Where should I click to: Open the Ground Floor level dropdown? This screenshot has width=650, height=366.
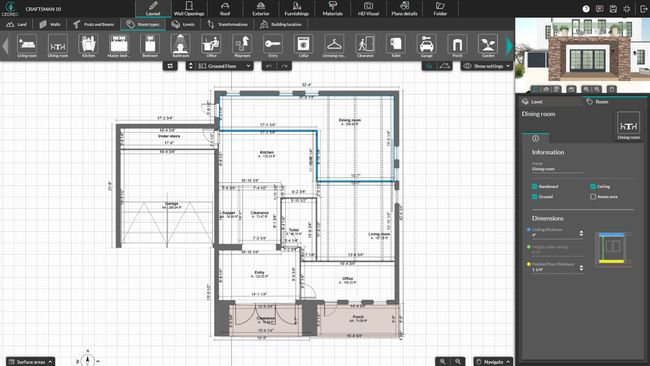click(x=224, y=66)
